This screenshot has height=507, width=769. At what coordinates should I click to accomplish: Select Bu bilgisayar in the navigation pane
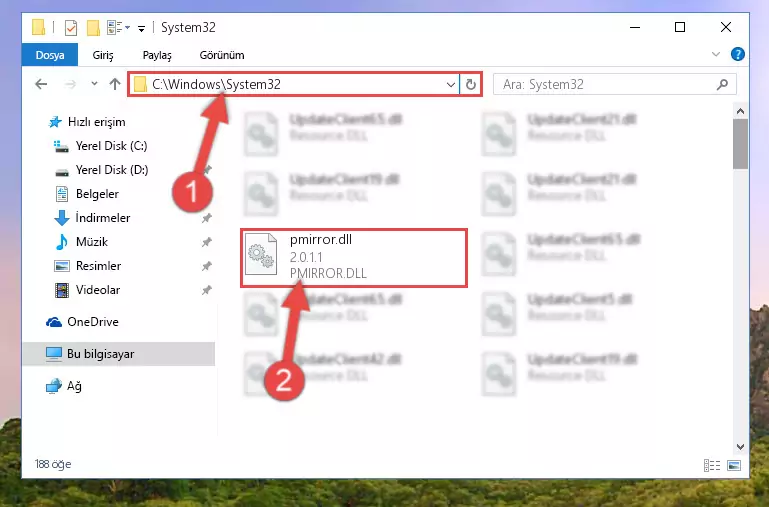click(118, 354)
